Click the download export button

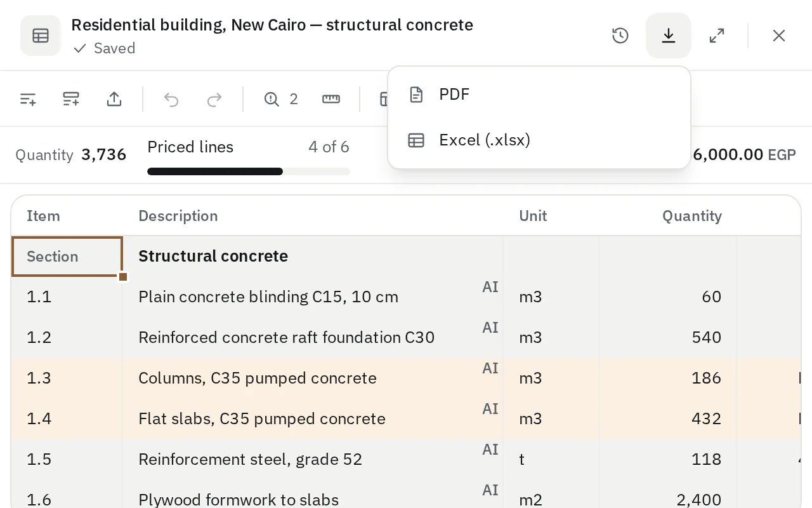669,36
